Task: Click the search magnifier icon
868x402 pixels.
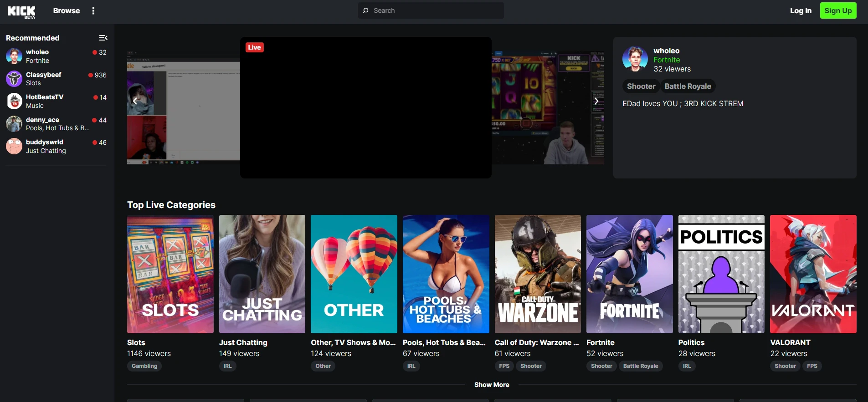Action: point(365,10)
